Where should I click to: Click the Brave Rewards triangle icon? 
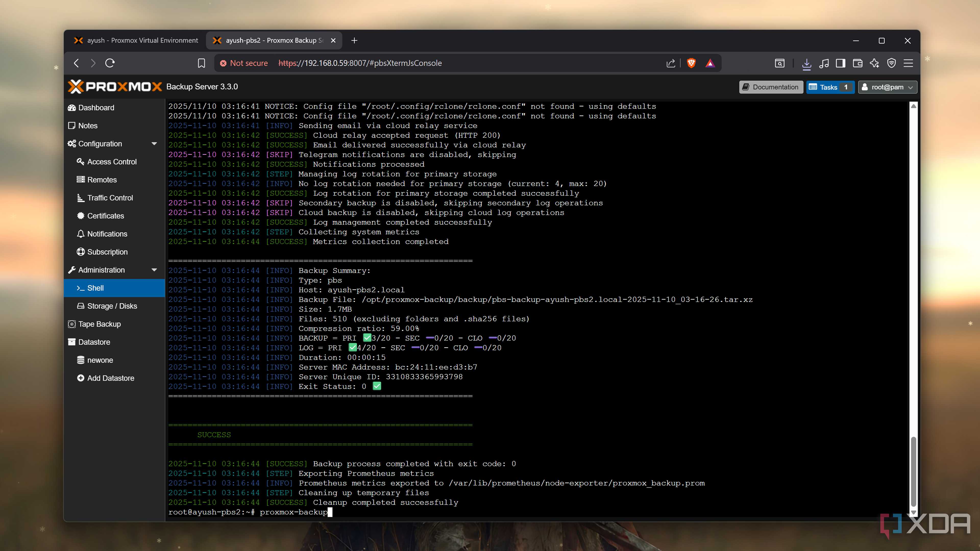pyautogui.click(x=710, y=63)
